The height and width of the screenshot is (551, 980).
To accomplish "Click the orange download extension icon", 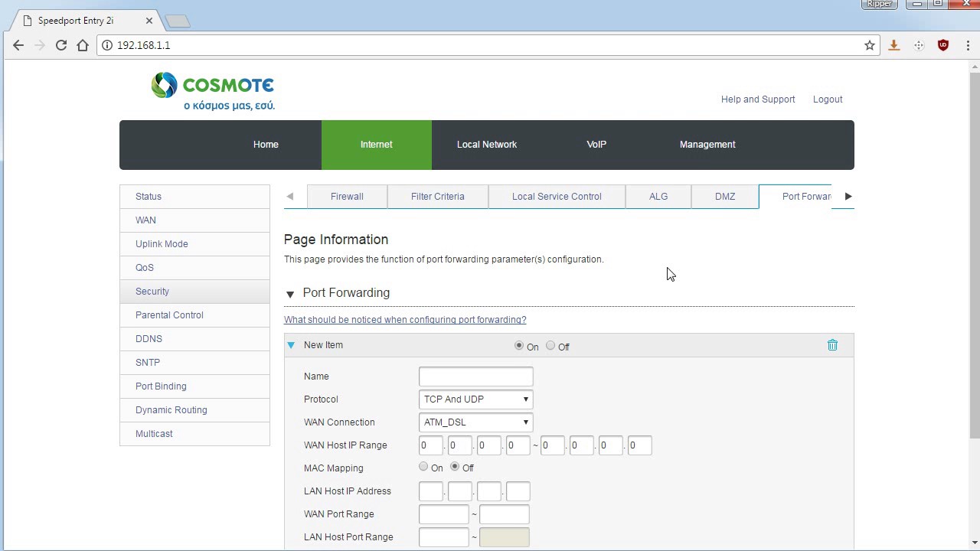I will tap(893, 45).
